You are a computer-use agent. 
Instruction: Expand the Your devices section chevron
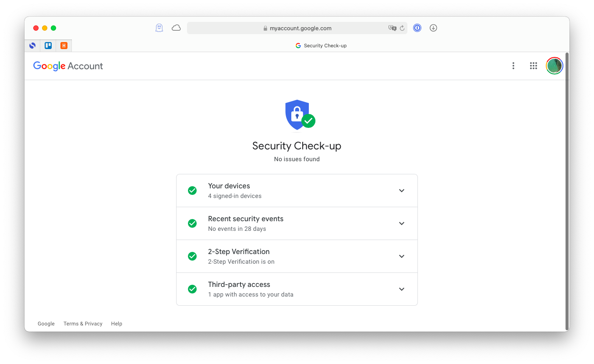(401, 191)
